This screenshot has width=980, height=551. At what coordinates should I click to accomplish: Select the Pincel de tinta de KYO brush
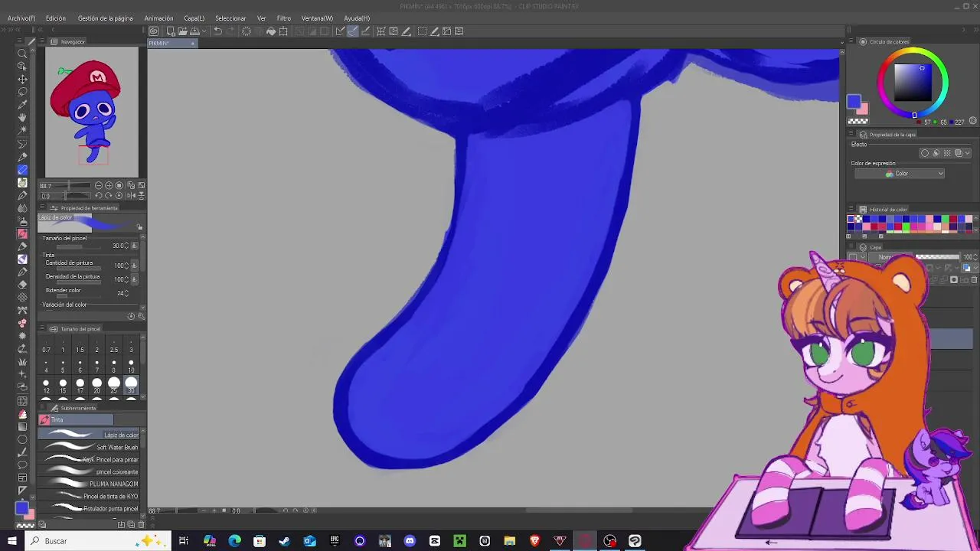click(89, 496)
